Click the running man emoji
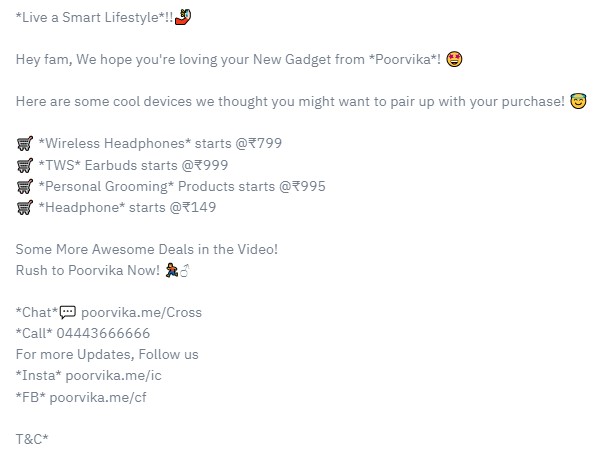Screen dimensions: 596x455 coord(172,270)
